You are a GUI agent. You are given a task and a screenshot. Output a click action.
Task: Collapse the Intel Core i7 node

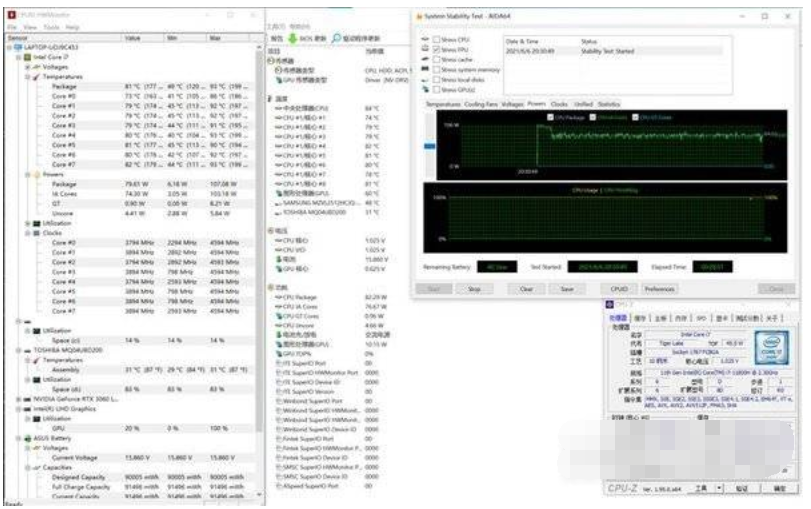[x=19, y=57]
